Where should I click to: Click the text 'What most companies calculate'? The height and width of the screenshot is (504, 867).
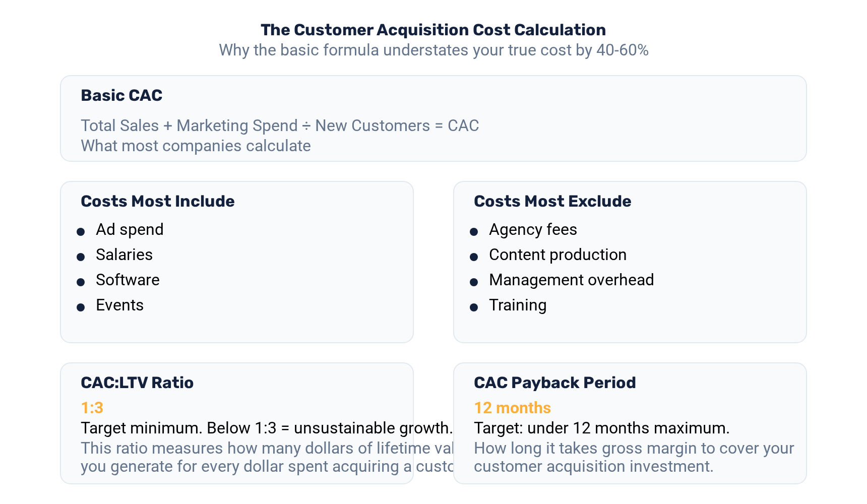pos(196,146)
